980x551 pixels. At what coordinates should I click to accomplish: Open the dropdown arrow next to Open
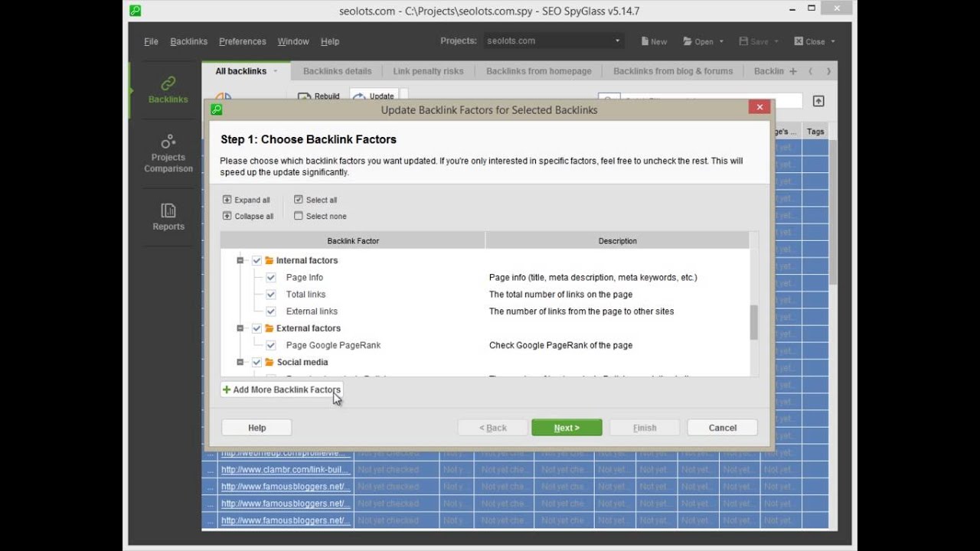point(720,41)
